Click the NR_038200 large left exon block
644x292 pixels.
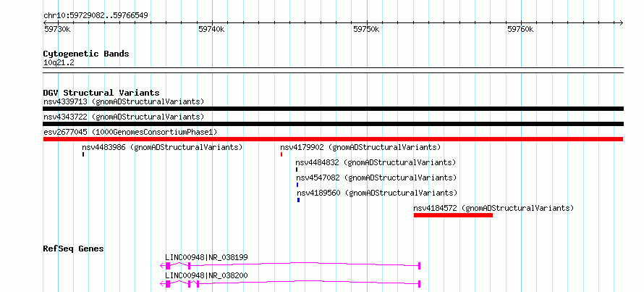(168, 284)
